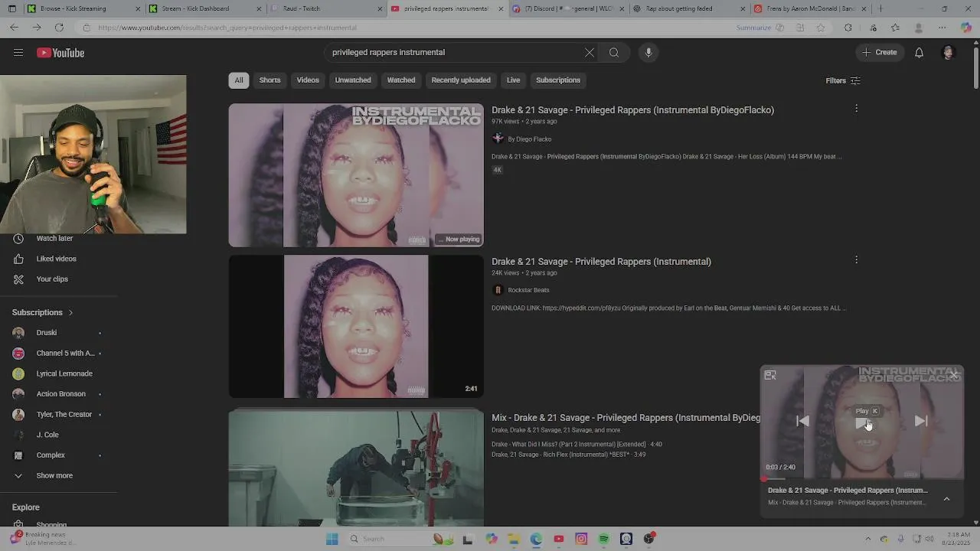This screenshot has height=551, width=980.
Task: Open Instagram from the taskbar
Action: 581,539
